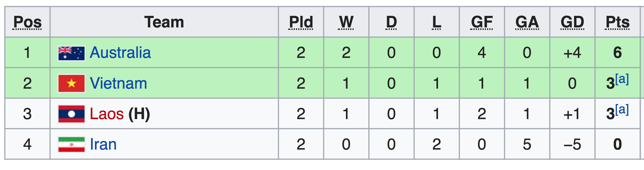The width and height of the screenshot is (644, 170).
Task: Open the red Laos team link
Action: (107, 114)
